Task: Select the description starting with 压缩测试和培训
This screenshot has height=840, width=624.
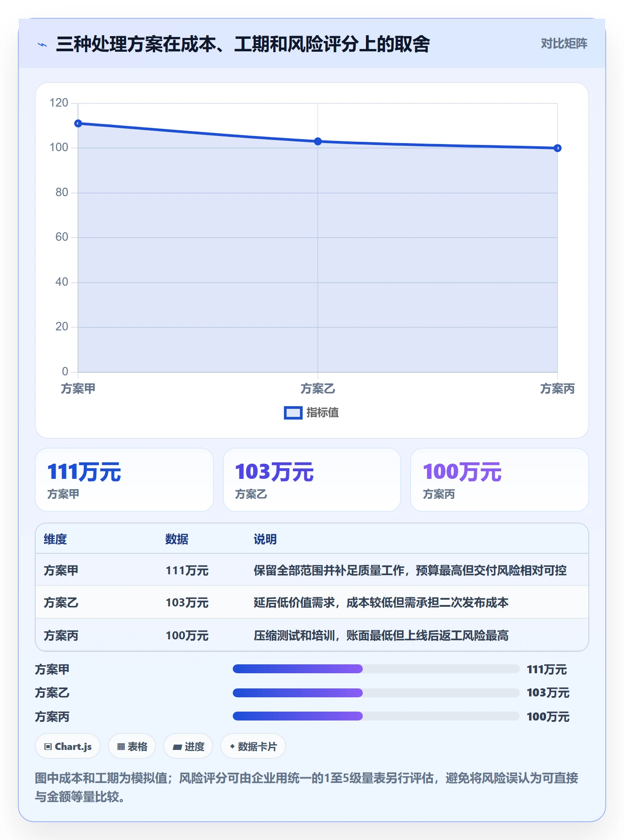Action: click(x=381, y=635)
